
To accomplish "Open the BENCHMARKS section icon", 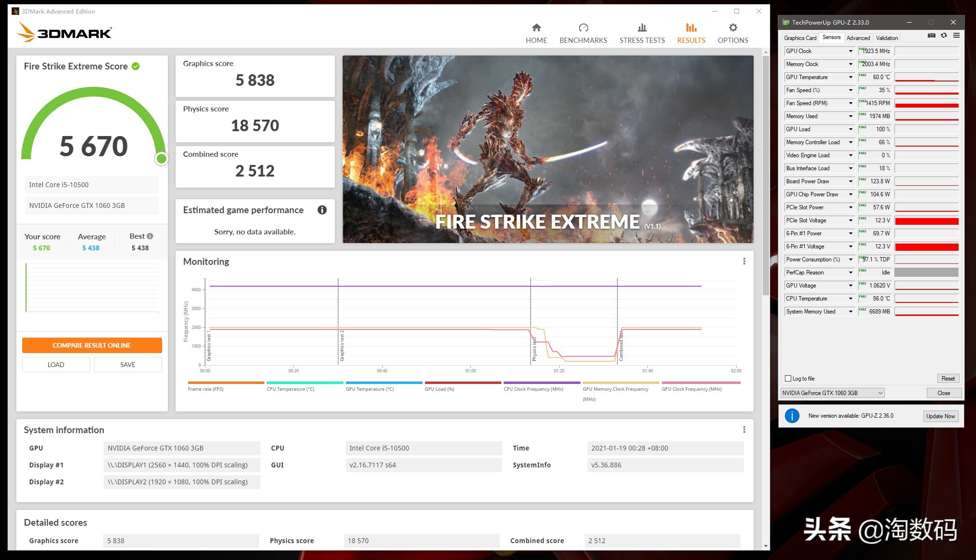I will click(x=583, y=27).
